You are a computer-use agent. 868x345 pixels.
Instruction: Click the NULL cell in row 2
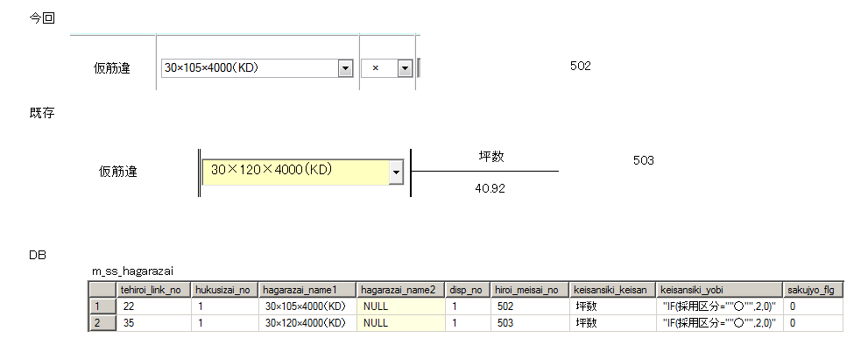(401, 323)
